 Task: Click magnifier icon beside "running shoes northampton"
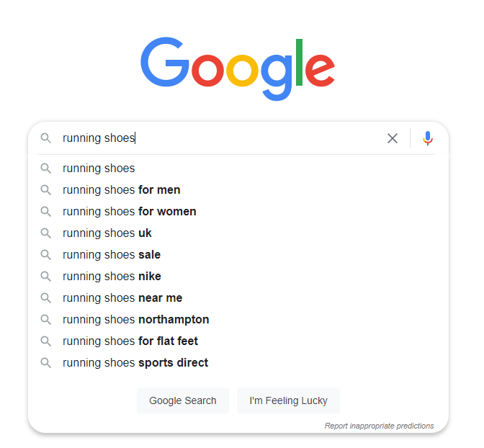pyautogui.click(x=46, y=320)
